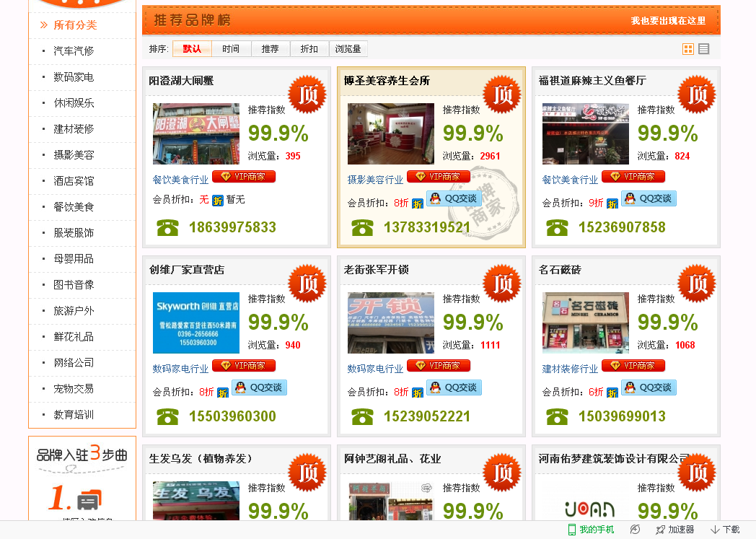
Task: Open 老街张军开锁 title link
Action: coord(376,270)
